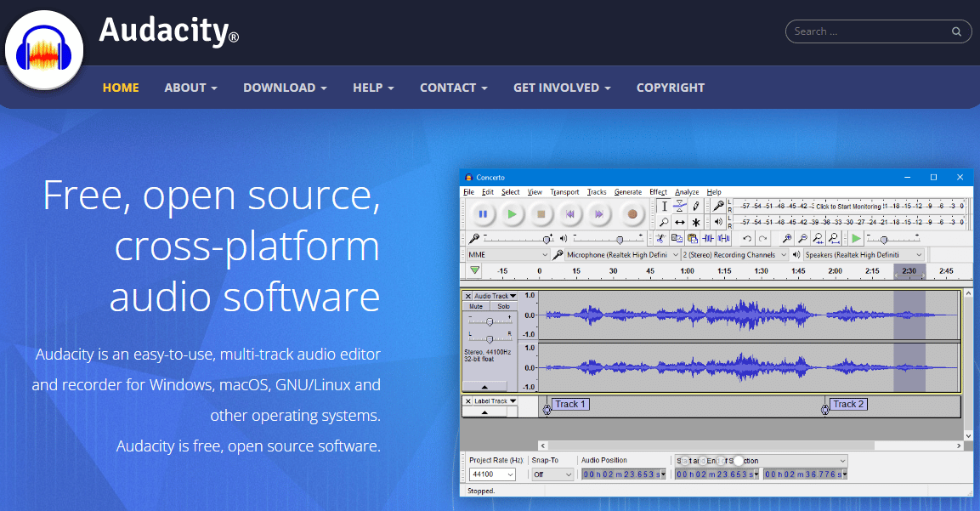Open the Audio Track dropdown menu
Screen dimensions: 980x511
point(495,296)
